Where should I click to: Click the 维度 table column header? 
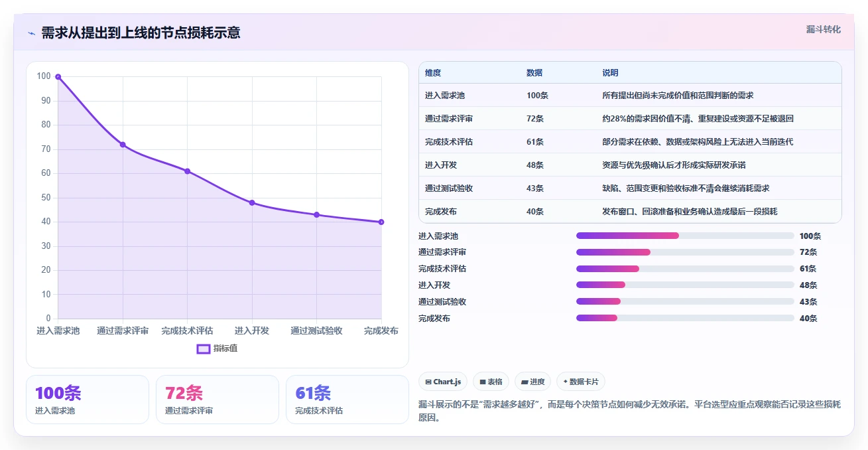point(433,73)
